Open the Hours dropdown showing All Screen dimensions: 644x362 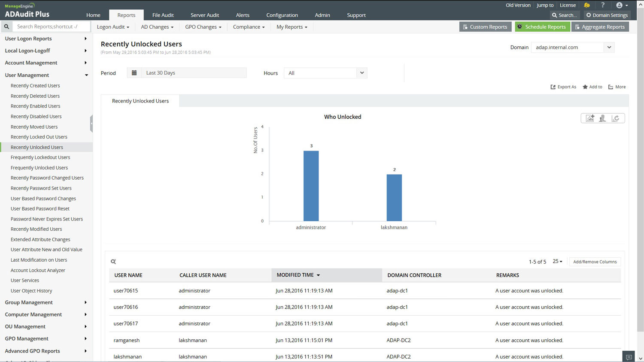[325, 73]
